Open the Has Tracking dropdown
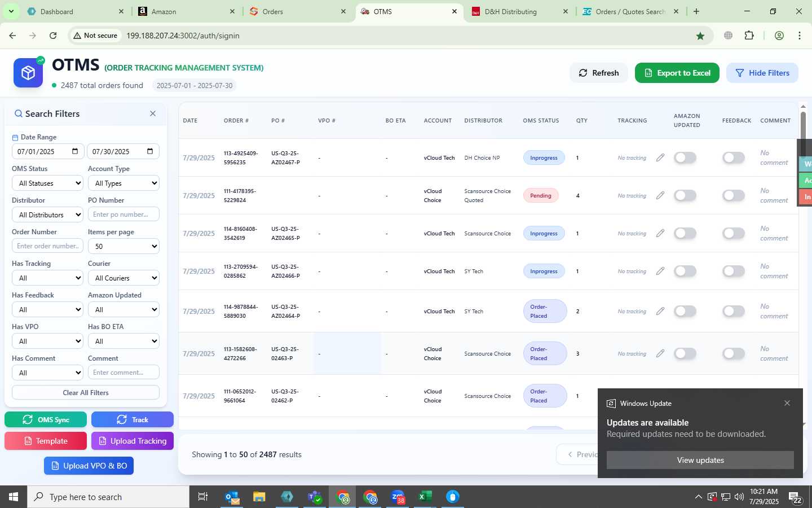 pos(47,278)
